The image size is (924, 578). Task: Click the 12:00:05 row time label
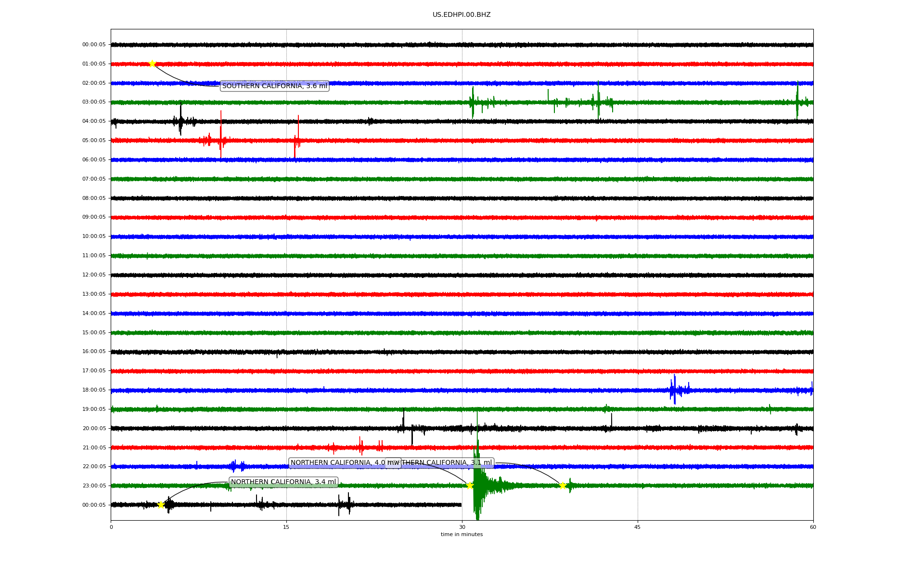pyautogui.click(x=94, y=275)
